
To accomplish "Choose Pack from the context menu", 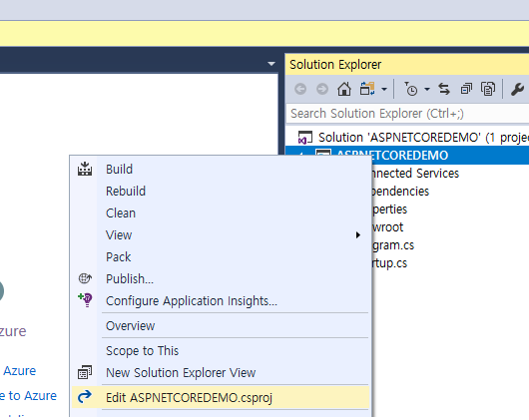I will pos(221,256).
